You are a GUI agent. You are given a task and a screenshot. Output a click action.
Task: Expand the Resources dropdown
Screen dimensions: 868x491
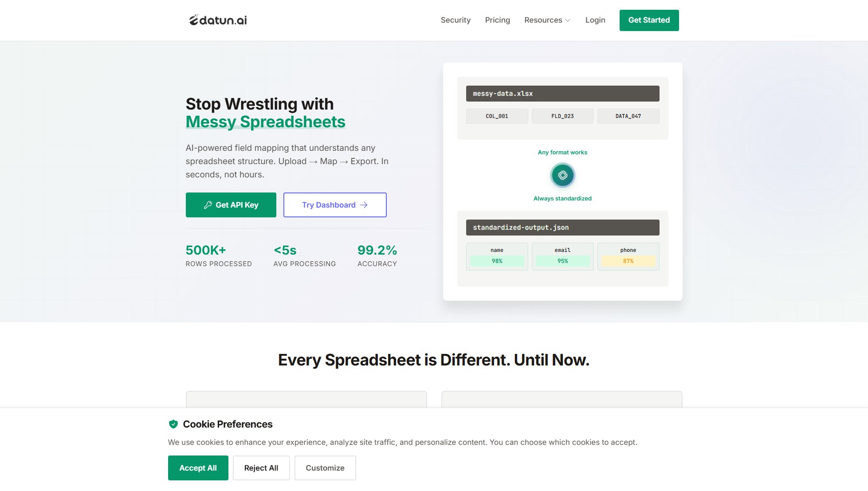point(547,20)
